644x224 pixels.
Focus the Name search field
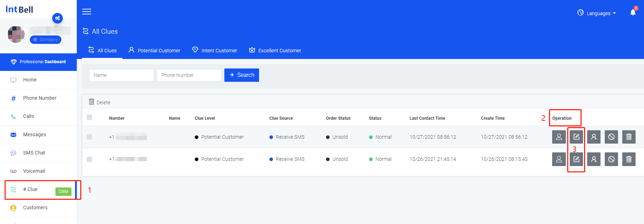[121, 75]
